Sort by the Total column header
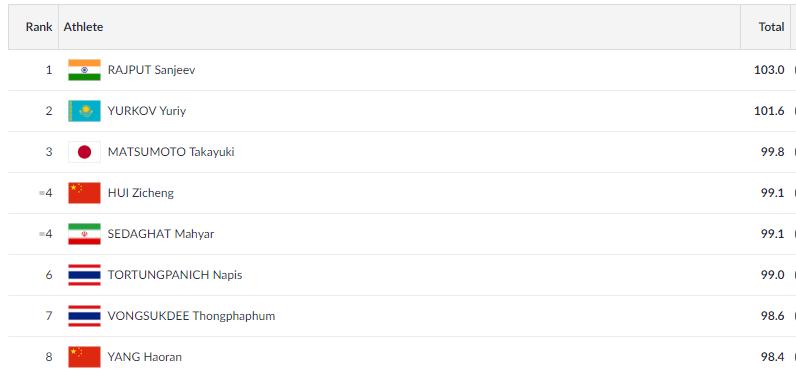The height and width of the screenshot is (379, 796). 771,27
